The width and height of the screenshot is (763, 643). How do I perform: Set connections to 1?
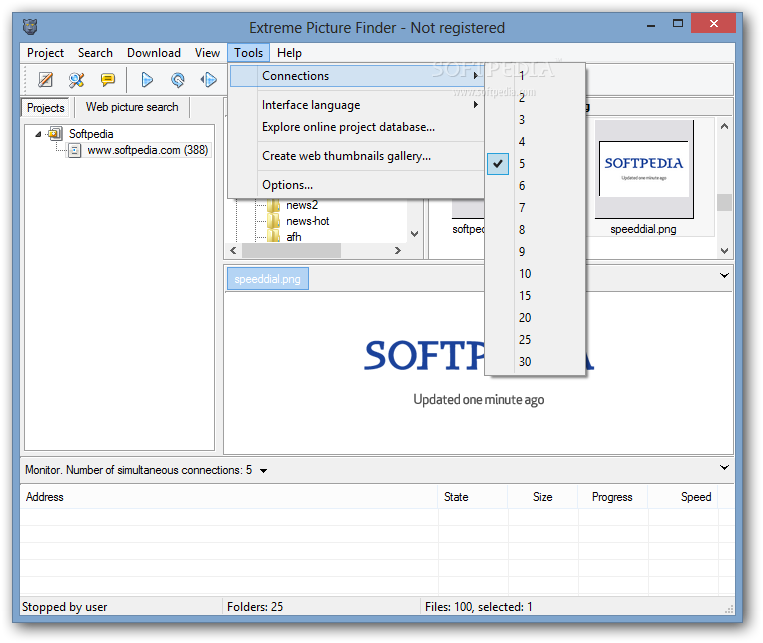click(535, 76)
